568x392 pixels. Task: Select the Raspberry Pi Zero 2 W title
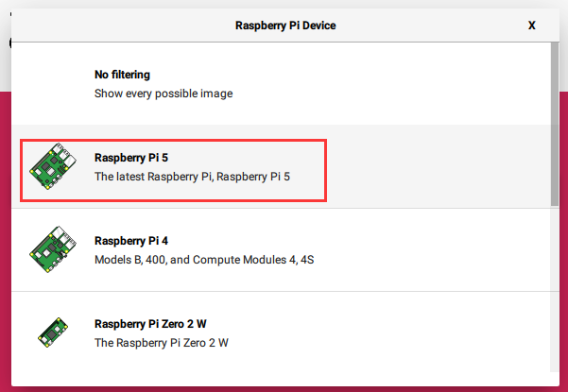pos(150,324)
